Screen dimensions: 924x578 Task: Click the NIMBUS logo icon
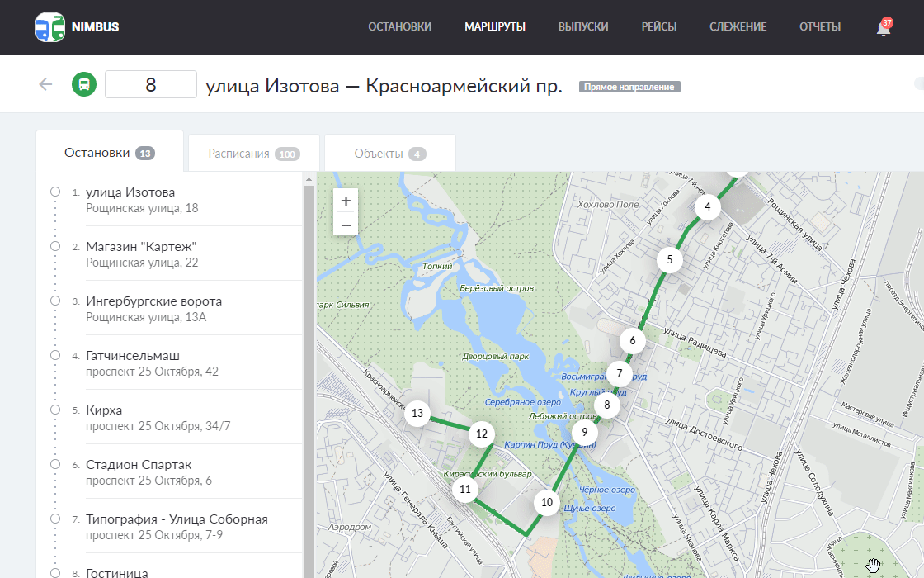point(50,27)
